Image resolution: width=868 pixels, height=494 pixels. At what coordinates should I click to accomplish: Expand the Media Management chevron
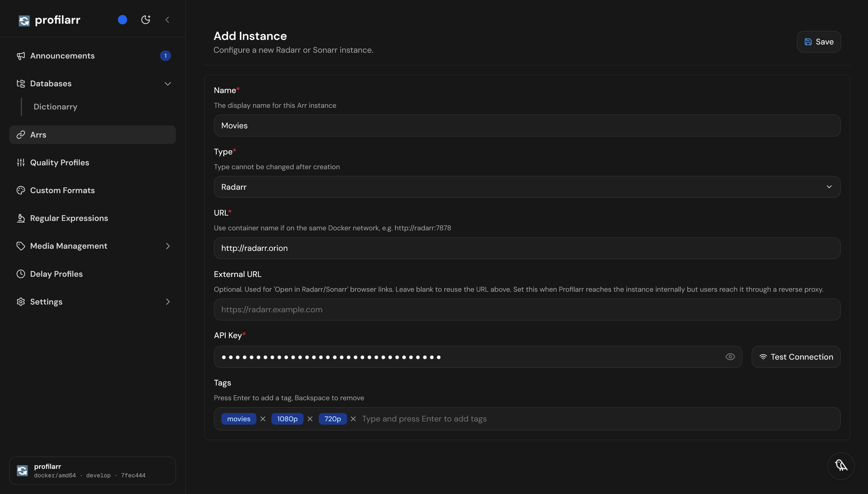[168, 246]
